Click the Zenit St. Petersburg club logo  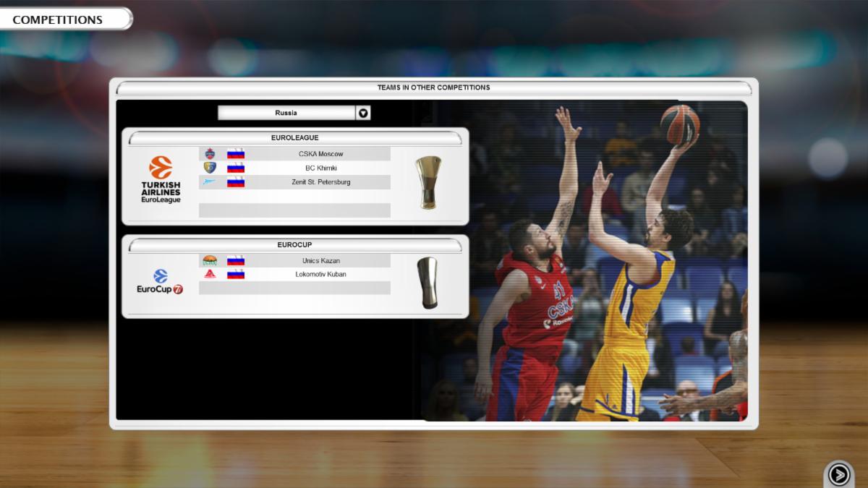[x=210, y=182]
